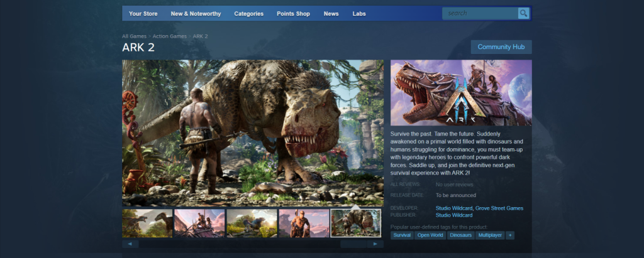Image resolution: width=644 pixels, height=258 pixels.
Task: Expand more tags with plus button
Action: (509, 235)
